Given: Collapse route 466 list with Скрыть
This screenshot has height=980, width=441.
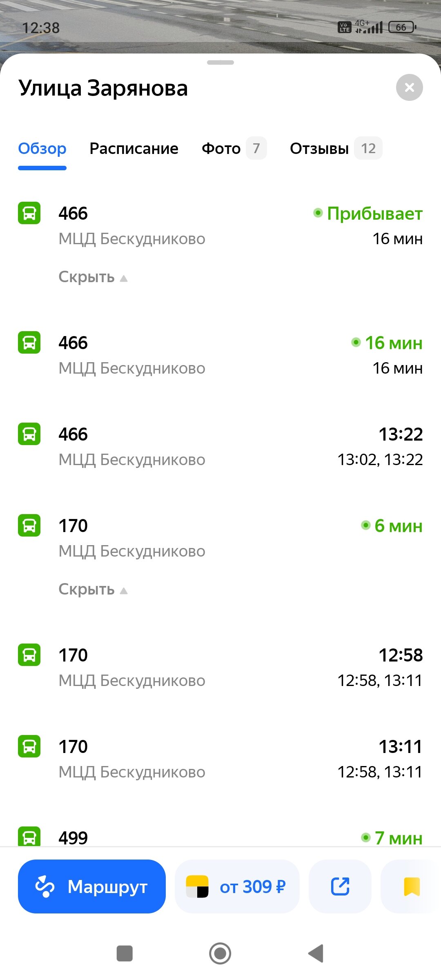Looking at the screenshot, I should [93, 277].
